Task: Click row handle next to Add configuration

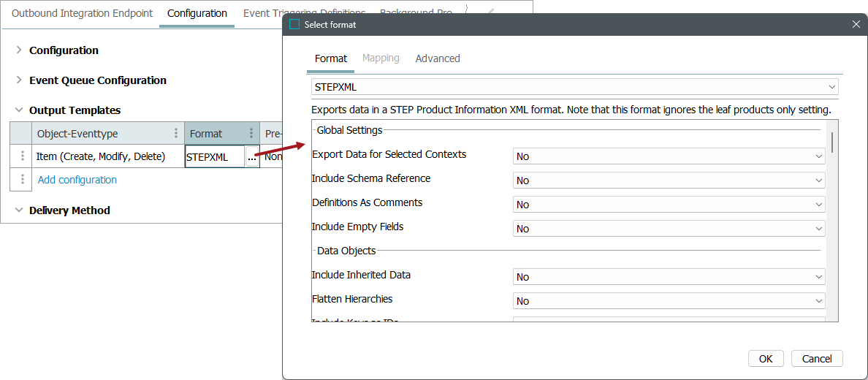Action: pos(22,180)
